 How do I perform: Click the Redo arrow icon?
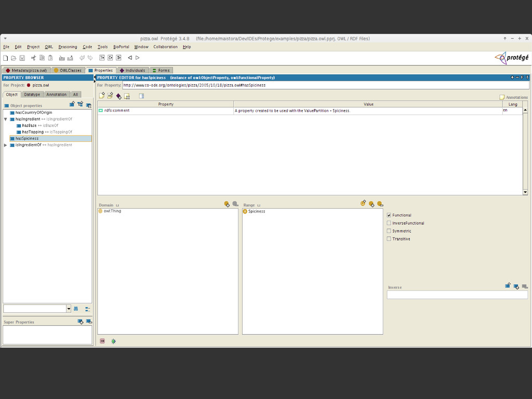90,58
